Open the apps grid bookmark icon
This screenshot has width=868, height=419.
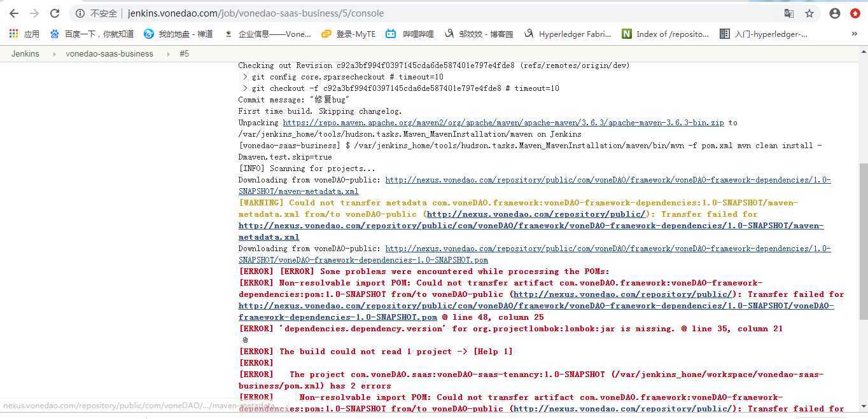(x=13, y=34)
